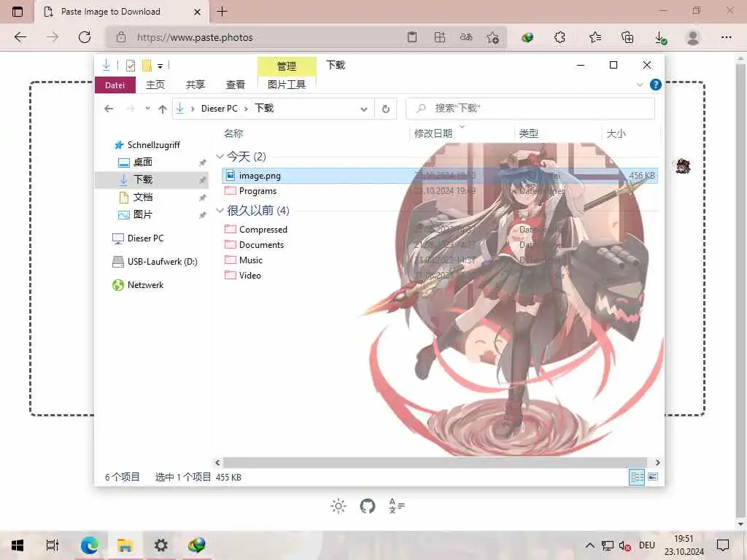The height and width of the screenshot is (560, 747).
Task: Open split screen icon in address bar
Action: [x=440, y=37]
